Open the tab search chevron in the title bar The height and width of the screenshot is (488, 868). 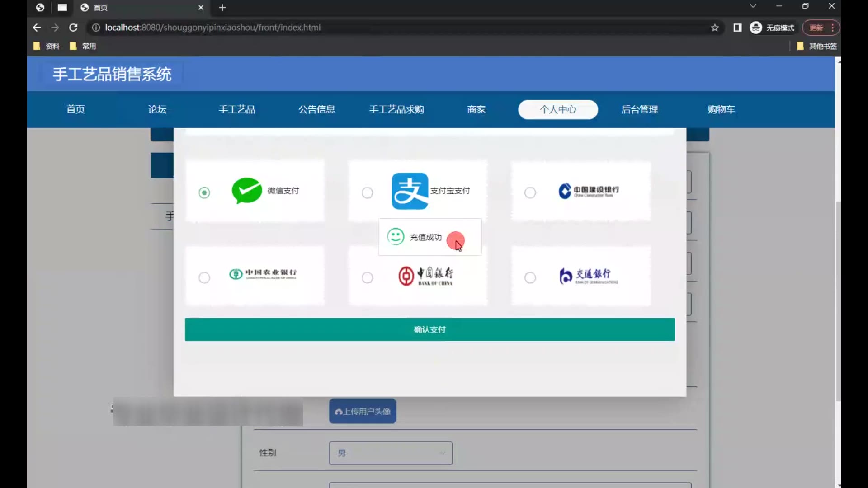point(753,6)
